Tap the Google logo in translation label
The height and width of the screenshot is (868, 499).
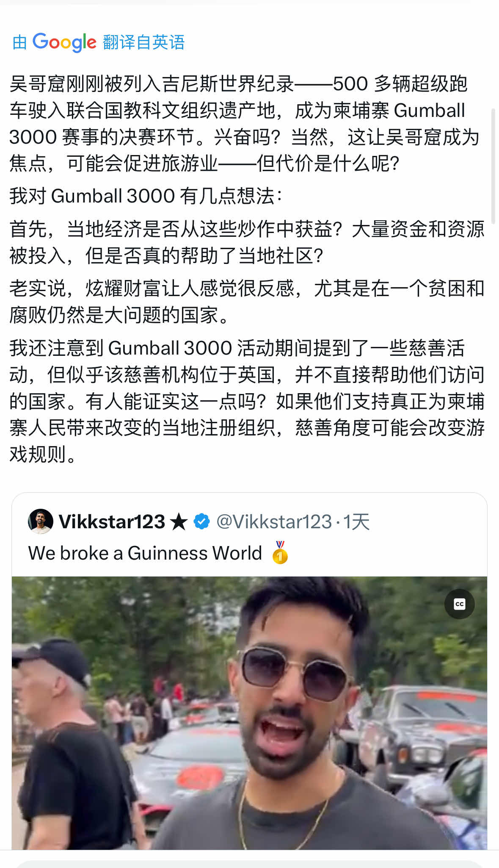(65, 42)
